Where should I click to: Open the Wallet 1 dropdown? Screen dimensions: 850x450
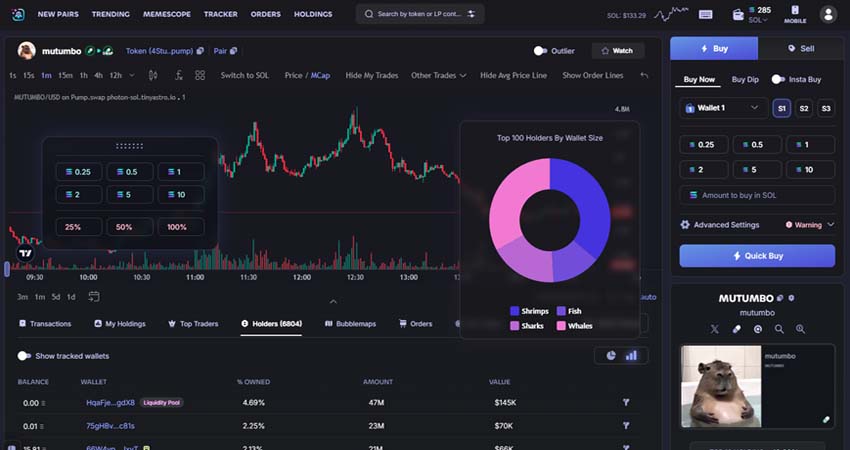(x=722, y=108)
